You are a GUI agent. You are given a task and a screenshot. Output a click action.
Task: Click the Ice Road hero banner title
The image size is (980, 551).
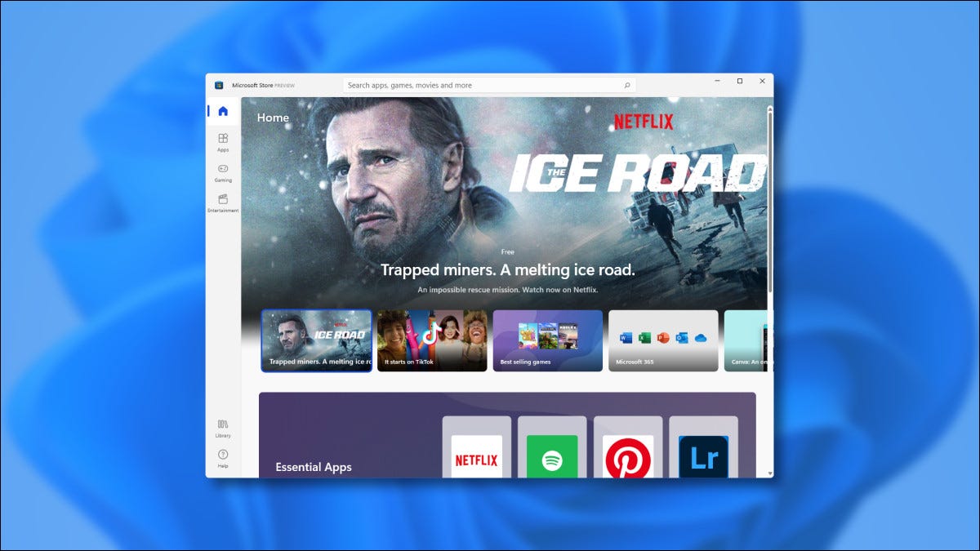pyautogui.click(x=638, y=173)
